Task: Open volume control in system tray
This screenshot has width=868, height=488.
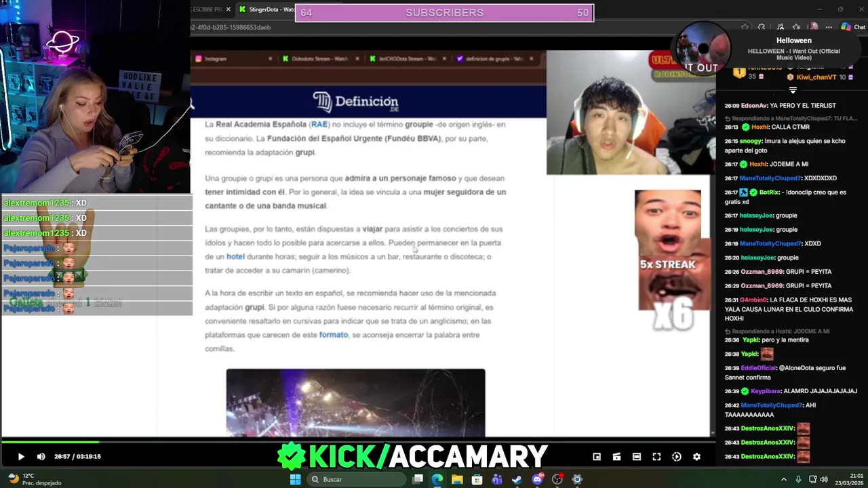Action: pyautogui.click(x=825, y=479)
